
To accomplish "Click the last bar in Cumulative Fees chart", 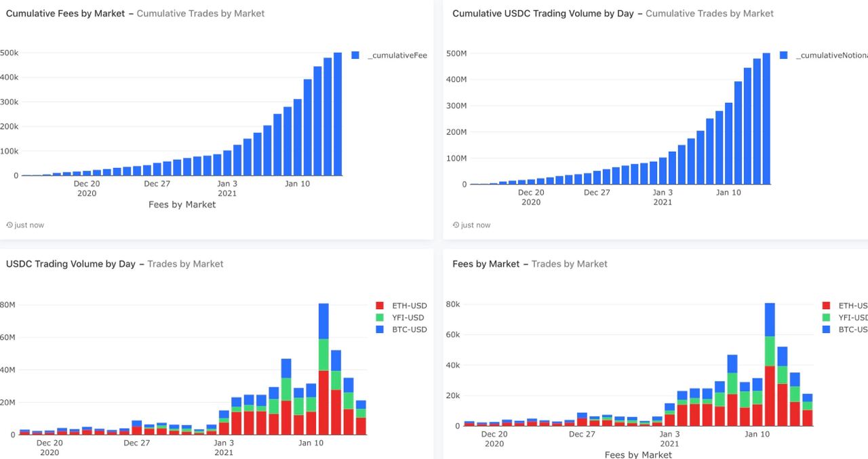I will 338,115.
